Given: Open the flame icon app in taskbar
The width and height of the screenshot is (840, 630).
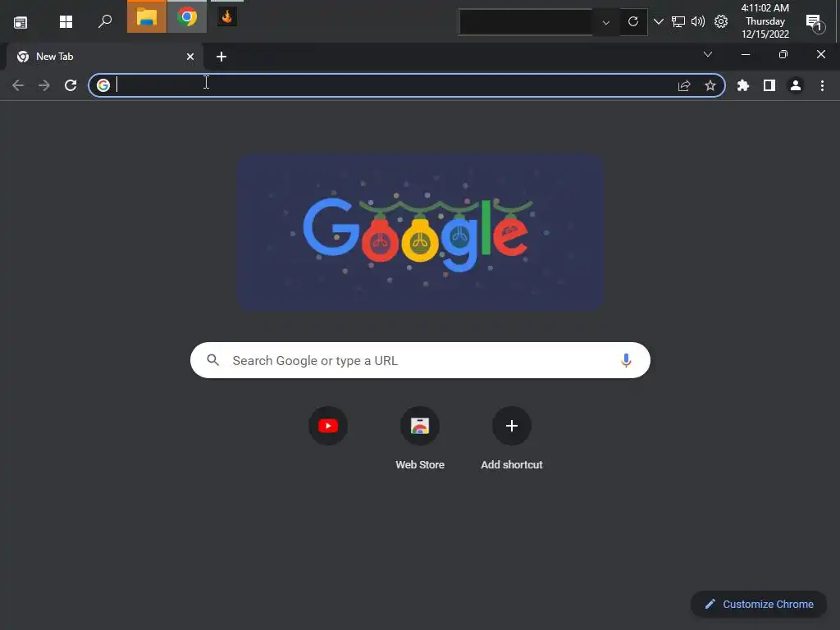Looking at the screenshot, I should coord(227,17).
